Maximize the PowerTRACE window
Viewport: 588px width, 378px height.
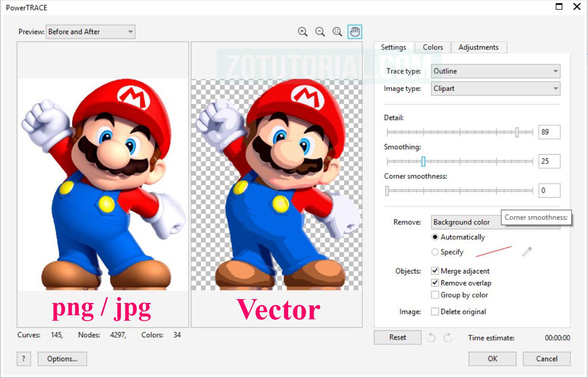[559, 6]
